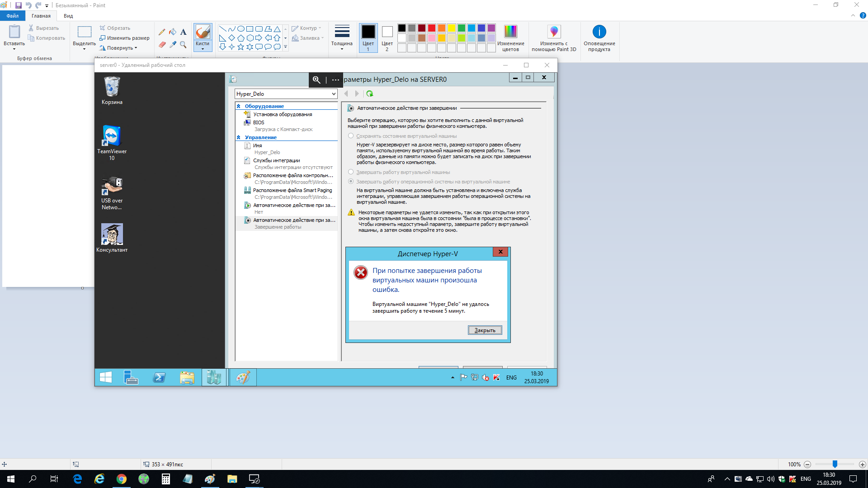Open Calculator from Windows taskbar
This screenshot has height=488, width=868.
pyautogui.click(x=165, y=479)
